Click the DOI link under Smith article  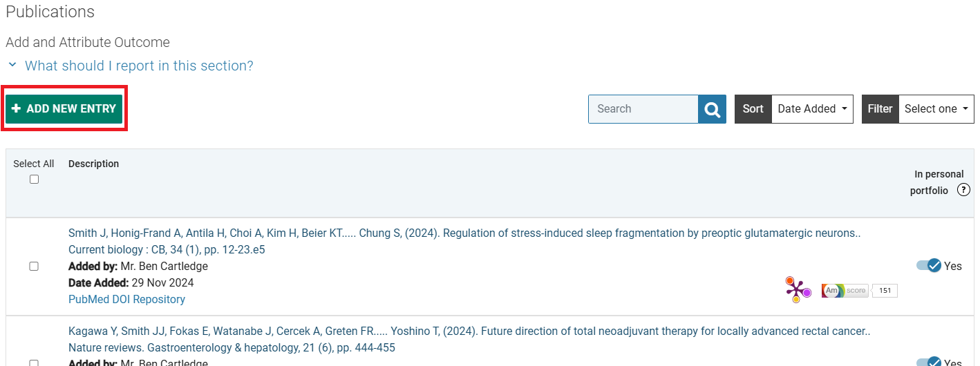[122, 300]
